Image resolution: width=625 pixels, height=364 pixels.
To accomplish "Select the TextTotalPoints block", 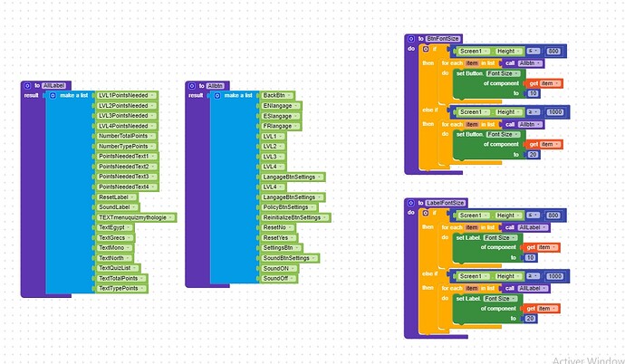I will (121, 278).
